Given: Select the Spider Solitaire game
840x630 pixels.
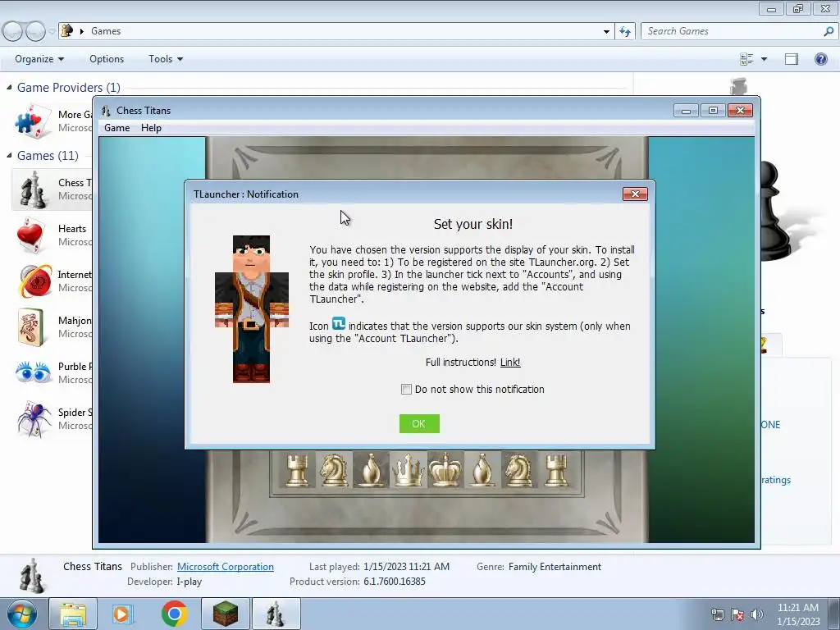Looking at the screenshot, I should tap(52, 419).
